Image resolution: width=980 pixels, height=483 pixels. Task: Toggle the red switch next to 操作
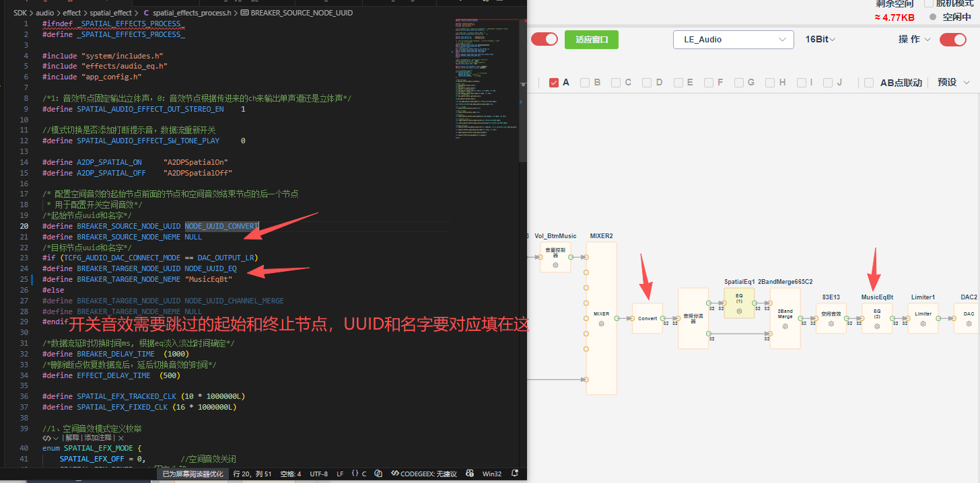coord(953,39)
